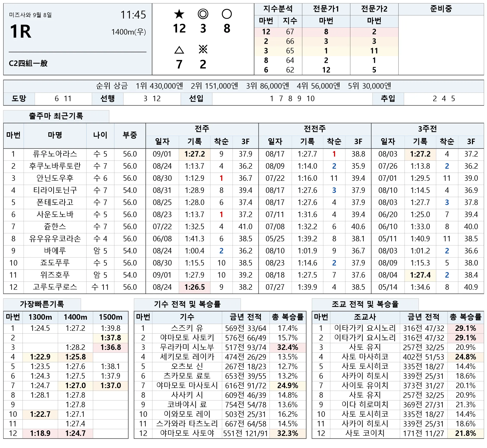Click trainer name 사토 마사히코
This screenshot has height=448, width=487.
(x=365, y=357)
